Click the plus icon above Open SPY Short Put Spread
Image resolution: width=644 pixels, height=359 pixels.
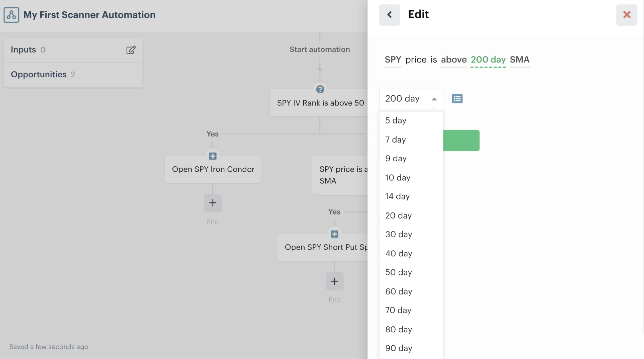(x=335, y=234)
